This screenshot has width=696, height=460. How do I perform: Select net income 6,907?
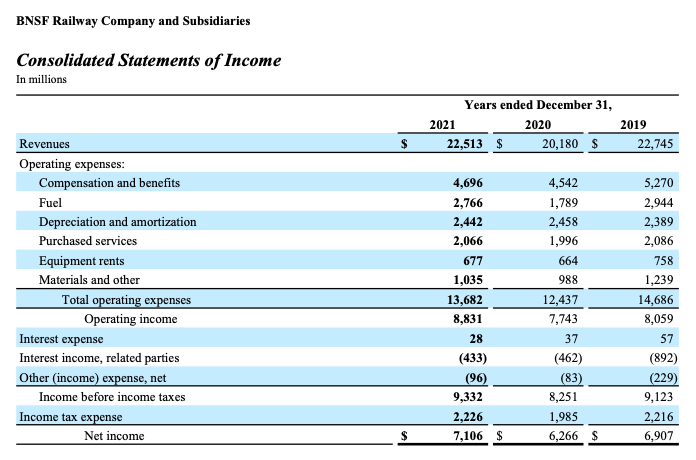point(659,436)
